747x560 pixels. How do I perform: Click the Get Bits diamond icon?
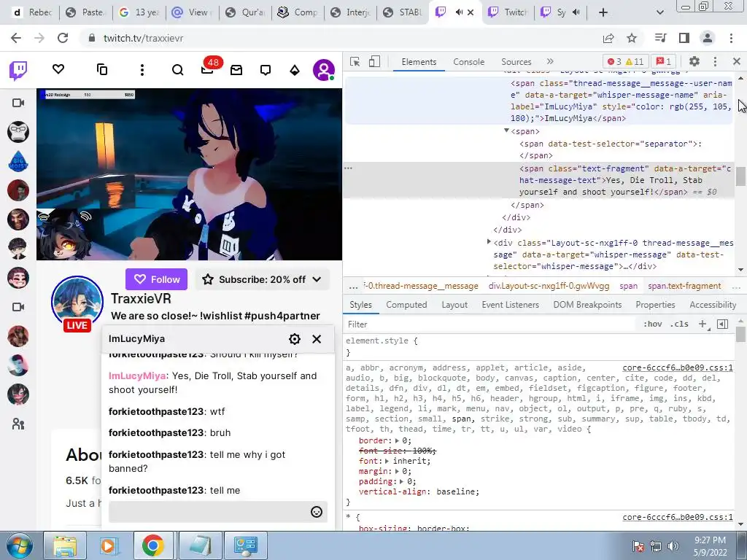coord(295,71)
